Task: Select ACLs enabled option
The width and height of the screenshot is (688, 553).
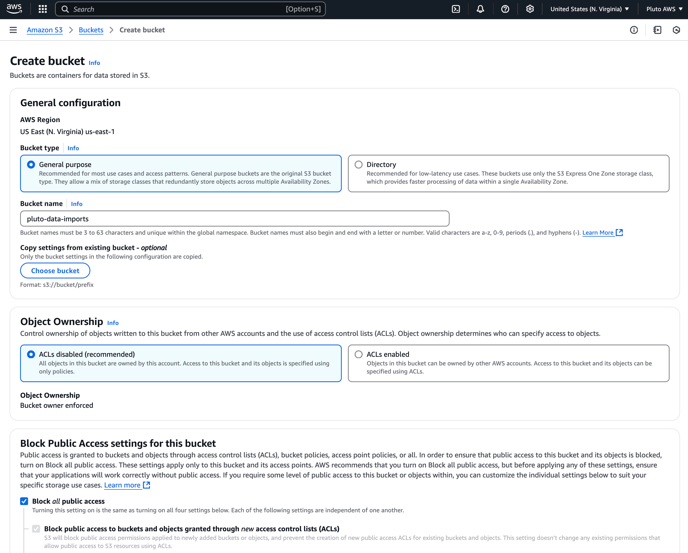Action: pos(358,354)
